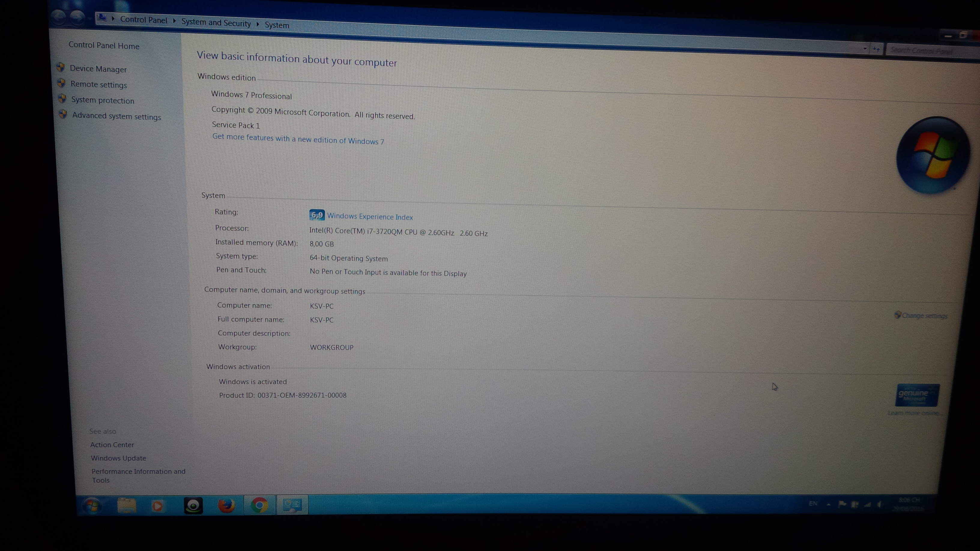Click the computer icon in address bar
980x551 pixels.
click(101, 17)
